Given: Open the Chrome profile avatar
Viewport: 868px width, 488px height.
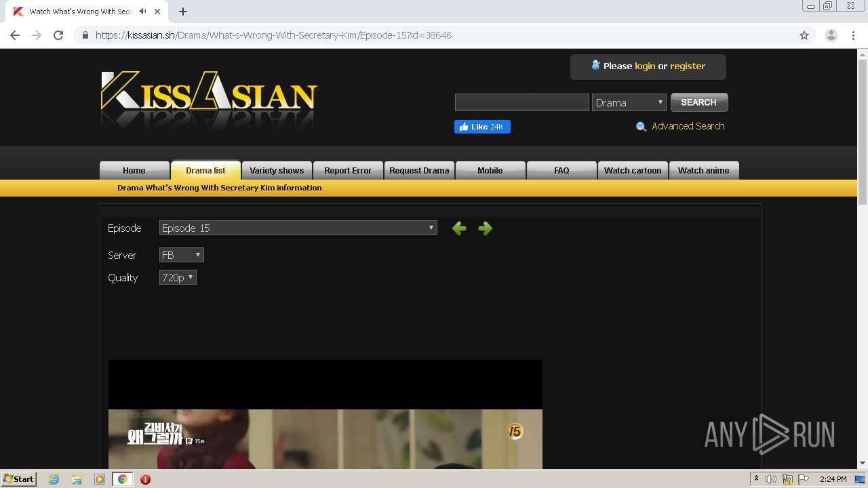Looking at the screenshot, I should tap(831, 35).
